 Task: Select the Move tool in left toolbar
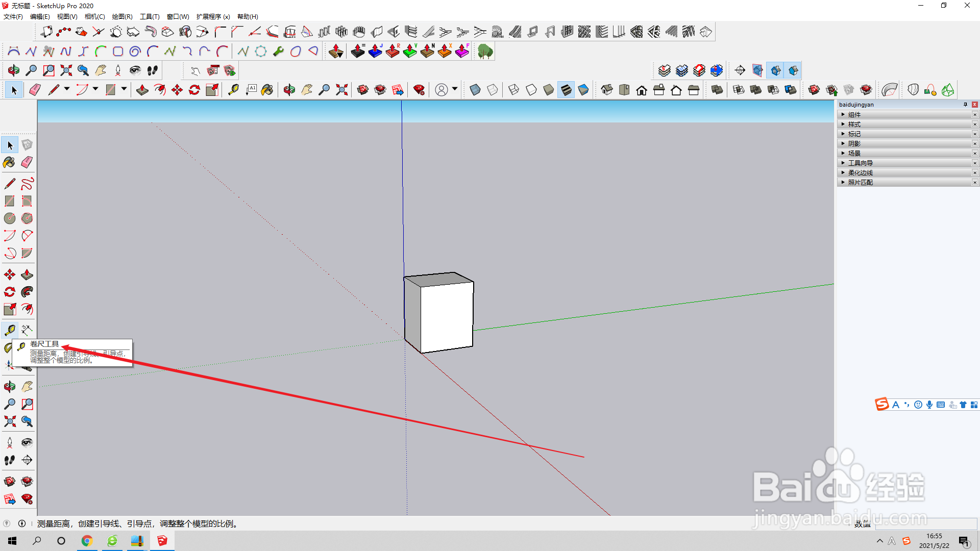(x=10, y=275)
